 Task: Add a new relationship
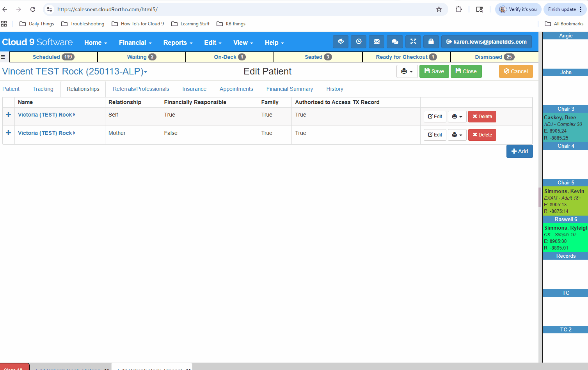(519, 151)
